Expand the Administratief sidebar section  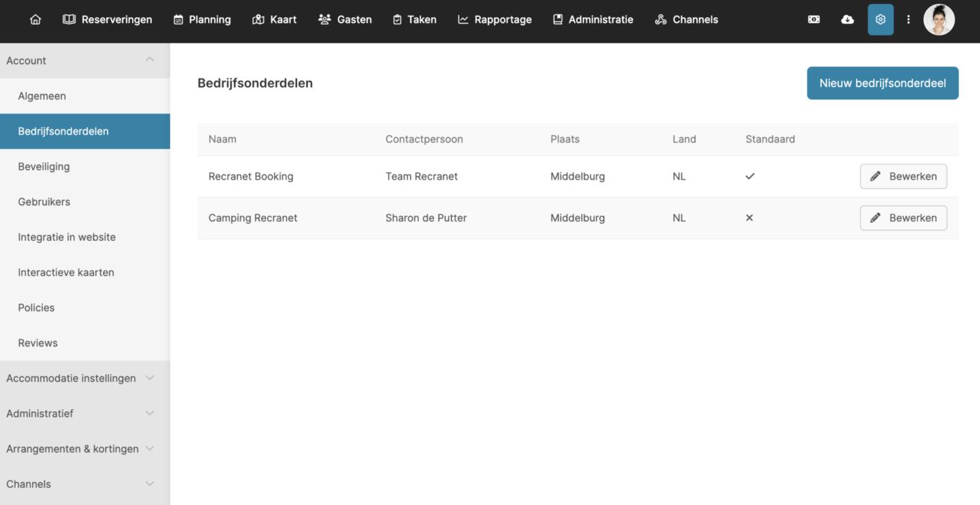150,413
